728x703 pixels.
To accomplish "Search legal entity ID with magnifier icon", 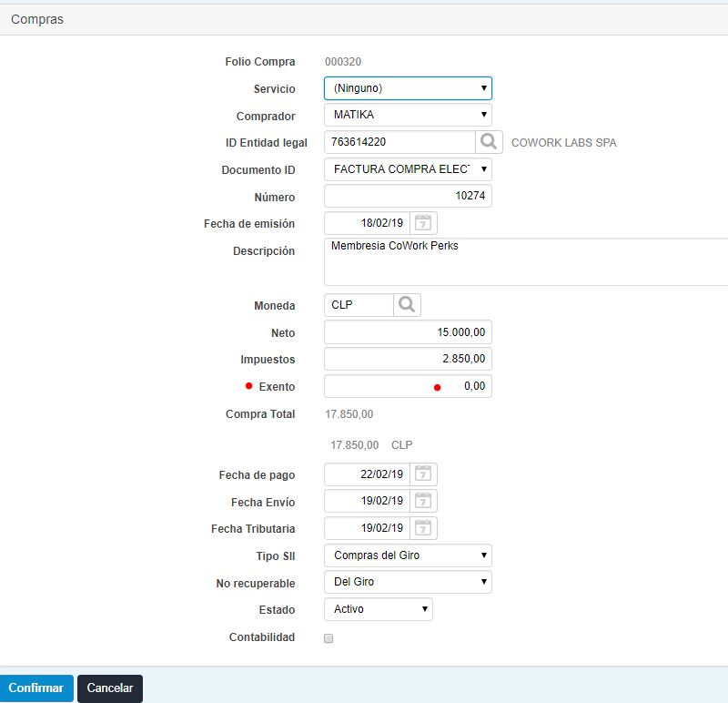I will (489, 142).
